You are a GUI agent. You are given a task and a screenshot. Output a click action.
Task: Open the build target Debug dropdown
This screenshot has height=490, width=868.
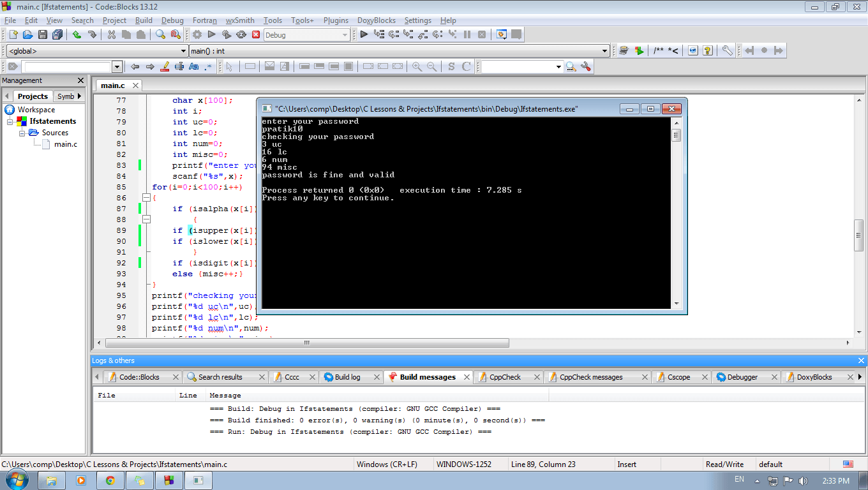tap(345, 35)
